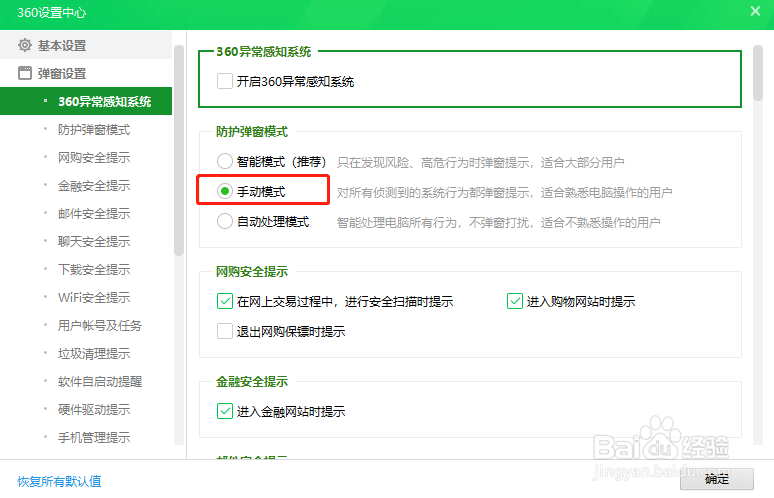Click the 防护弹窗模式 group heading
774x498 pixels.
point(252,132)
